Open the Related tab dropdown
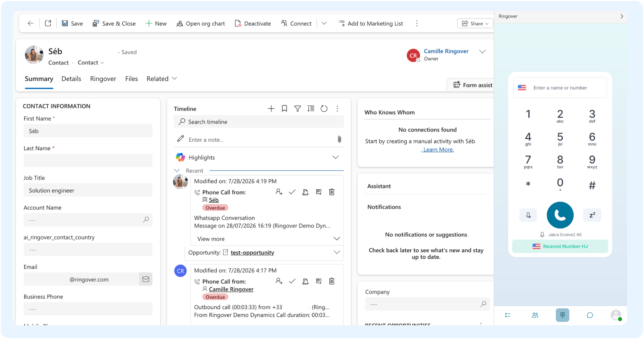 coord(162,79)
